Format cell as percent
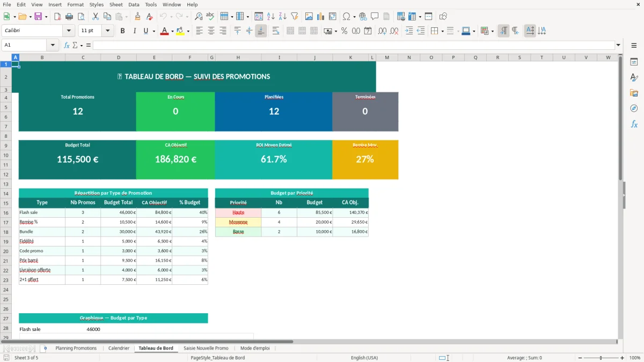The image size is (644, 362). pyautogui.click(x=344, y=31)
